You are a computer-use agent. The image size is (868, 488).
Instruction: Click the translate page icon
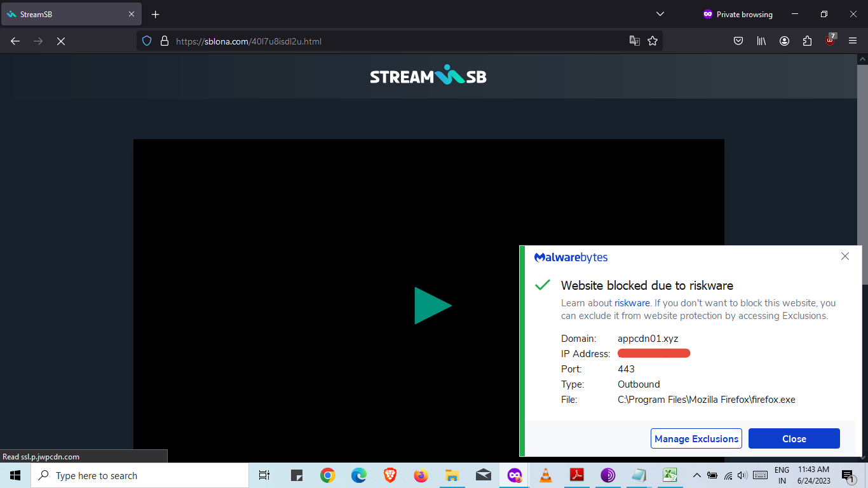click(634, 41)
